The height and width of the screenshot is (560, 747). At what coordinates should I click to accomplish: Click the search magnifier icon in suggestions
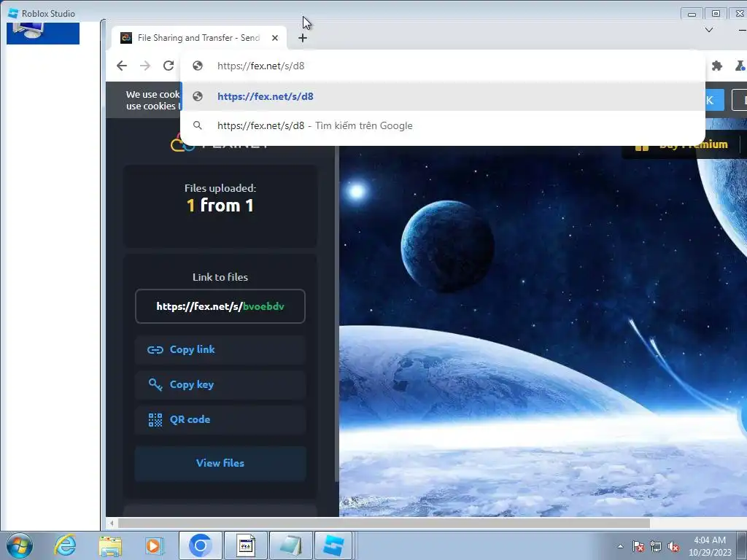coord(197,125)
